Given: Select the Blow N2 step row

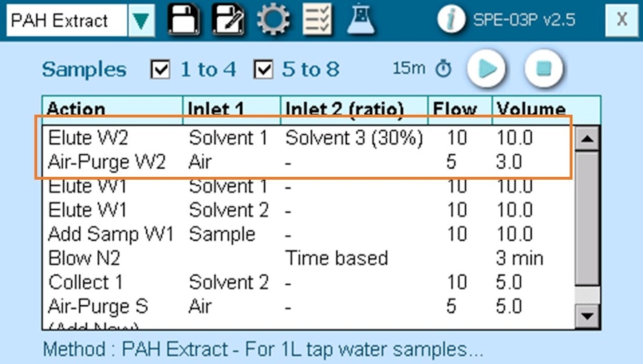Looking at the screenshot, I should pyautogui.click(x=307, y=258).
